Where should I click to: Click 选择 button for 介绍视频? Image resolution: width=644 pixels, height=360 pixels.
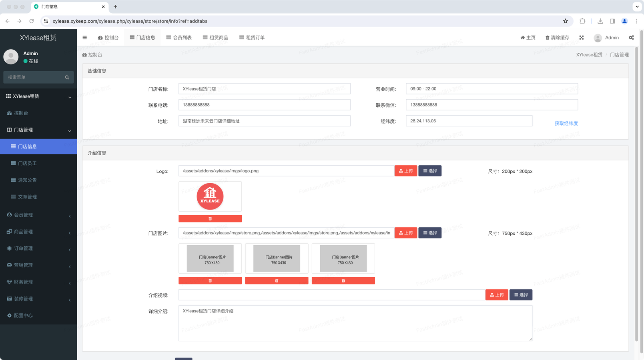(x=521, y=295)
